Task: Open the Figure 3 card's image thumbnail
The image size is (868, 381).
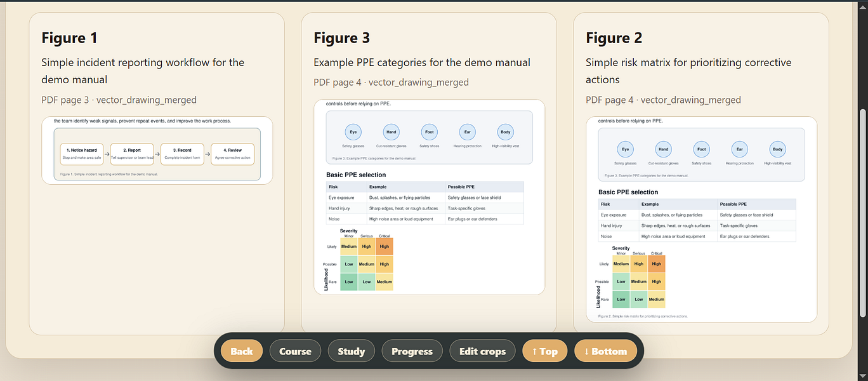Action: click(x=429, y=197)
